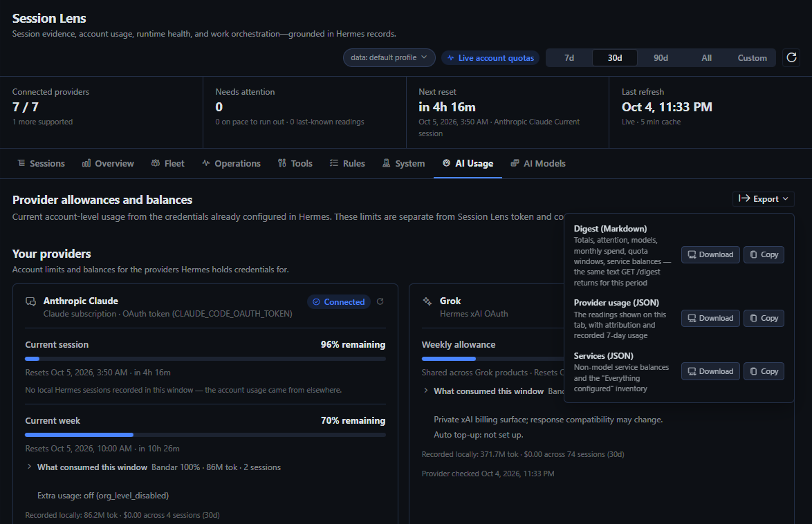Screen dimensions: 812x524
Task: Click download icon in Digest Markdown row
Action: pyautogui.click(x=692, y=255)
